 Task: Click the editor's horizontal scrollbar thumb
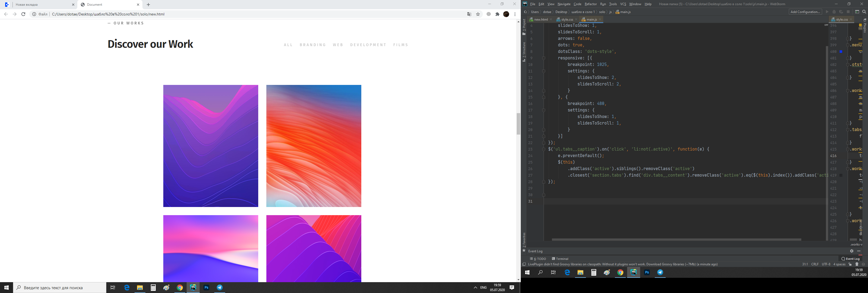pos(676,240)
